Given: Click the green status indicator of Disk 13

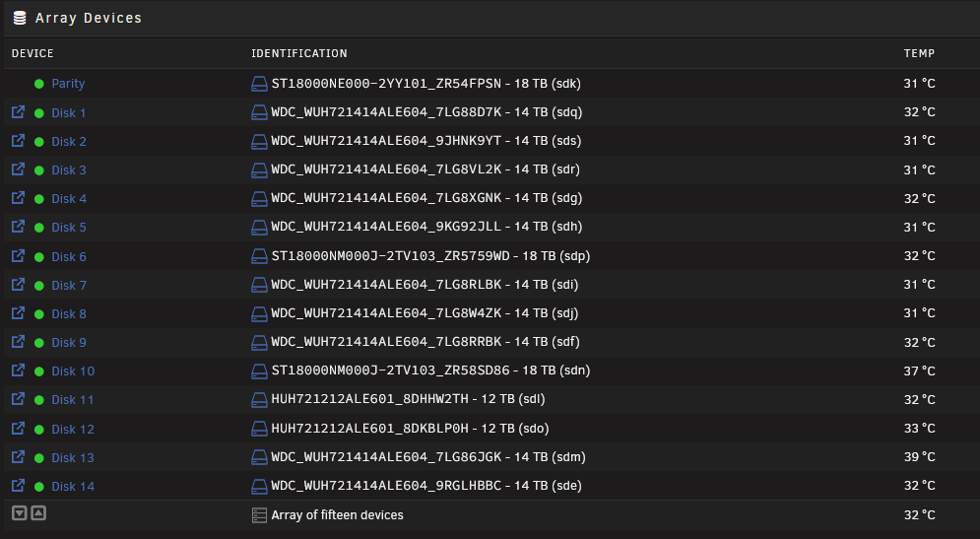Looking at the screenshot, I should click(39, 458).
